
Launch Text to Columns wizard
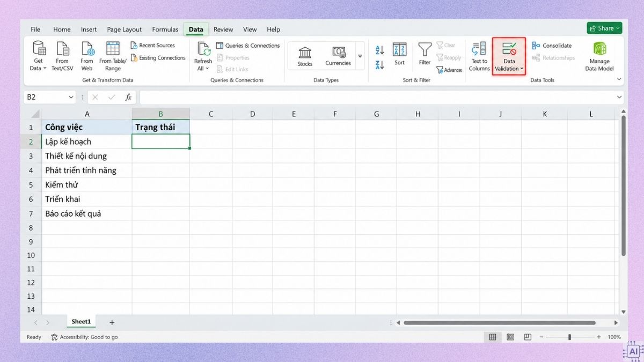(479, 56)
